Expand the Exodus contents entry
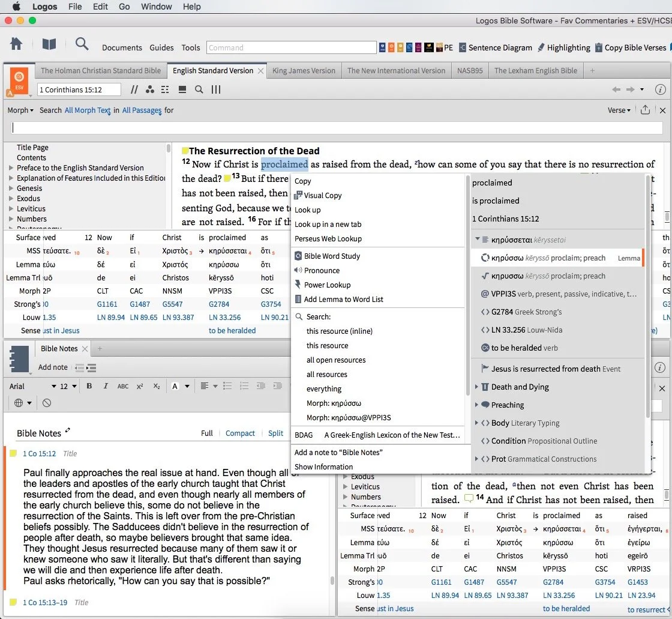Viewport: 672px width, 619px height. [11, 198]
